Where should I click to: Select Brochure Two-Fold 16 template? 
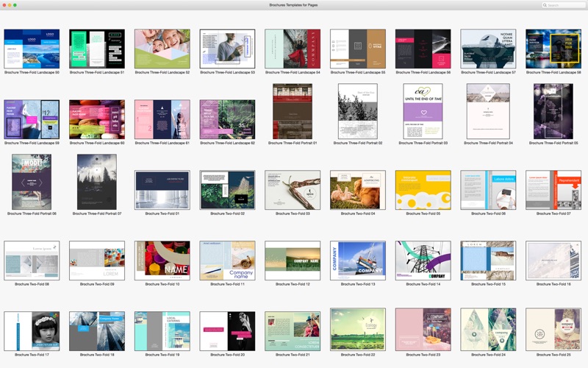[x=553, y=261]
